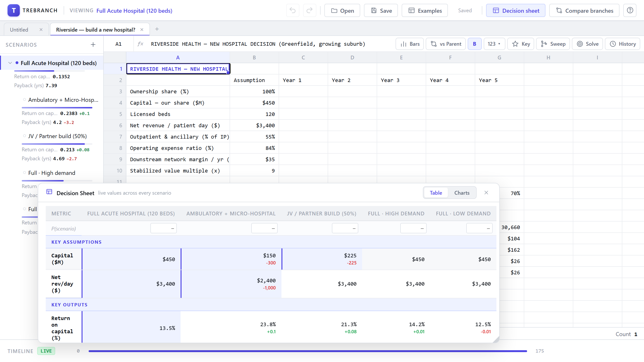This screenshot has height=362, width=644.
Task: Select JV / Partner build (50%) scenario
Action: 57,136
